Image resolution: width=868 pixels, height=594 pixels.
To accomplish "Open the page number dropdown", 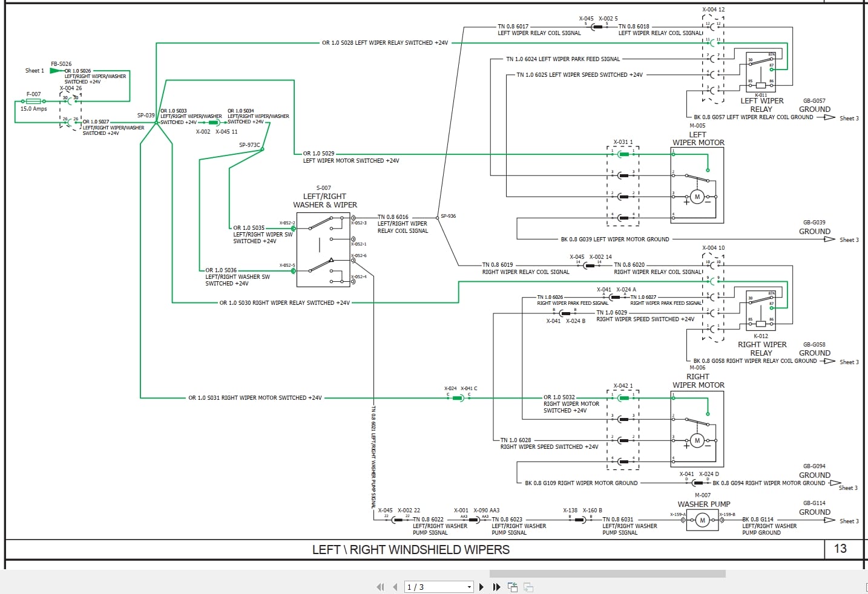I will click(469, 587).
